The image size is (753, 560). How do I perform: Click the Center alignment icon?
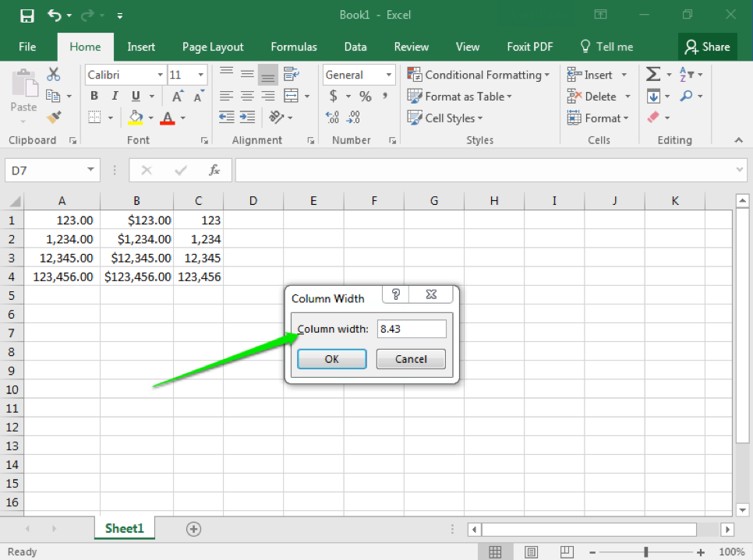tap(247, 96)
